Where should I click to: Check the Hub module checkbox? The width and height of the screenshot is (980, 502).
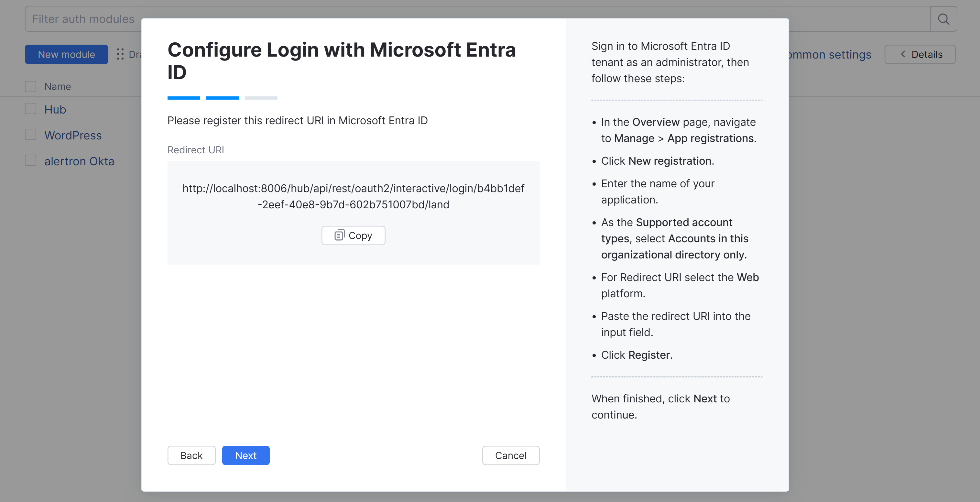click(x=30, y=109)
